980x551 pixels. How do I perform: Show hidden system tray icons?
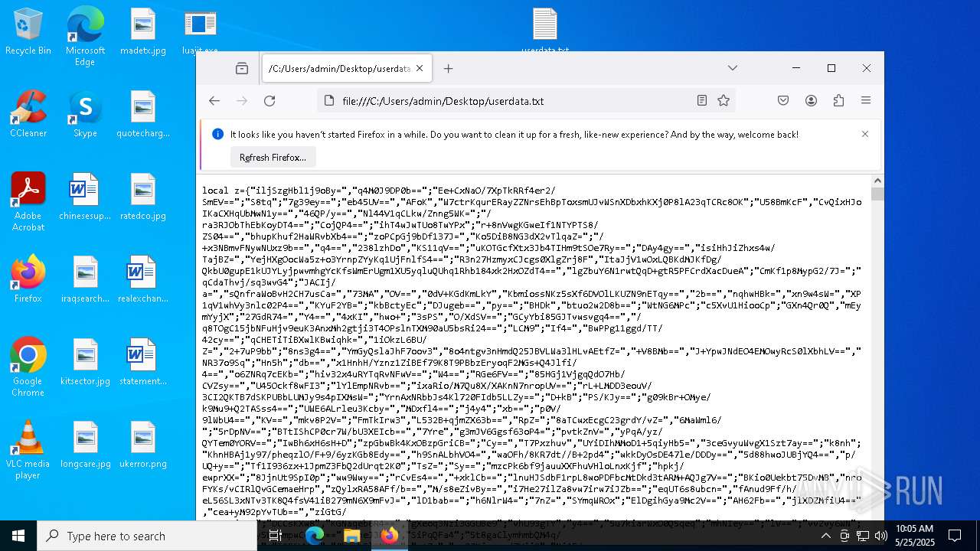825,536
